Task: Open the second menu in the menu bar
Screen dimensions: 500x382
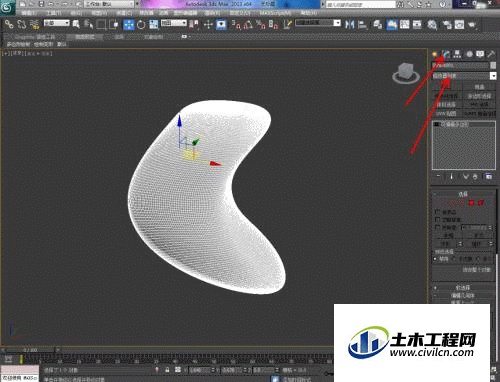Action: pyautogui.click(x=54, y=13)
